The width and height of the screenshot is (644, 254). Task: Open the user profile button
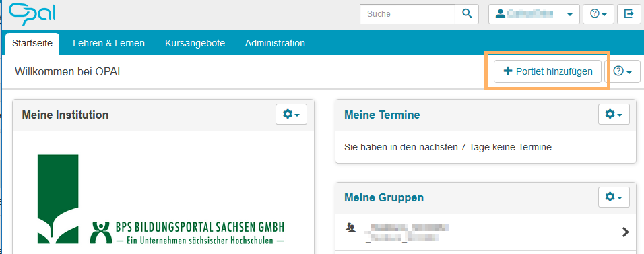coord(524,14)
